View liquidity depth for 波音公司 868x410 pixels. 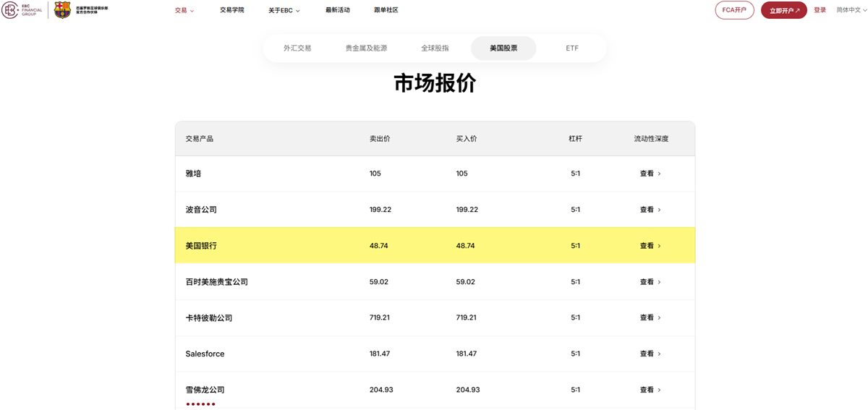coord(650,210)
